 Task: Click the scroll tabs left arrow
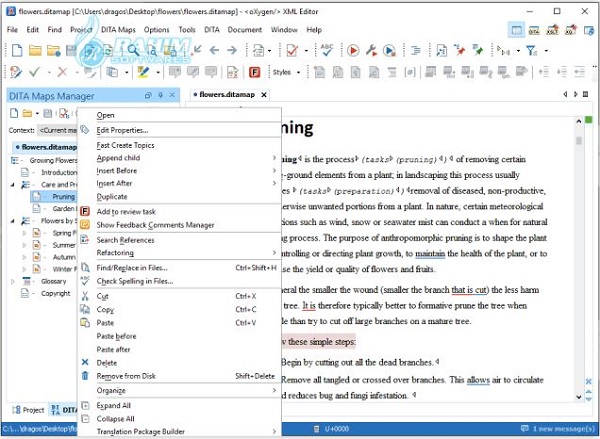[x=565, y=94]
